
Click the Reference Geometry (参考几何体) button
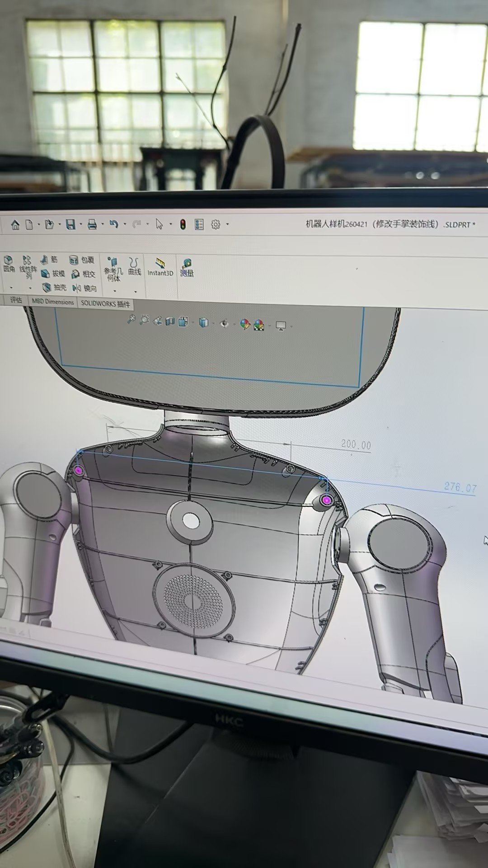(x=113, y=269)
